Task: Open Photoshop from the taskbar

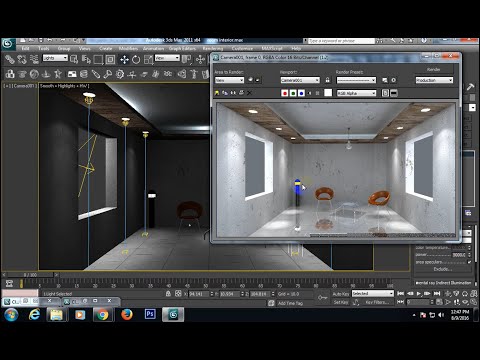Action: pyautogui.click(x=150, y=314)
